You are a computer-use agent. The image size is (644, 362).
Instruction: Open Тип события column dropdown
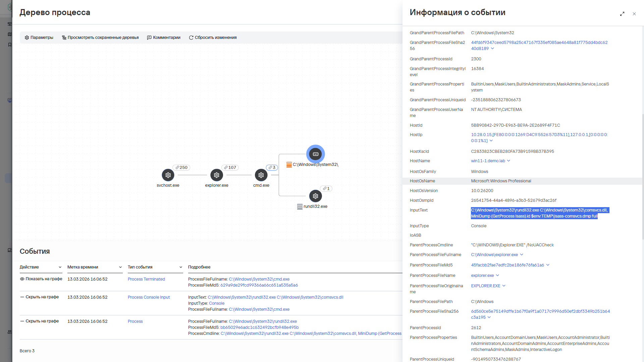(x=181, y=267)
